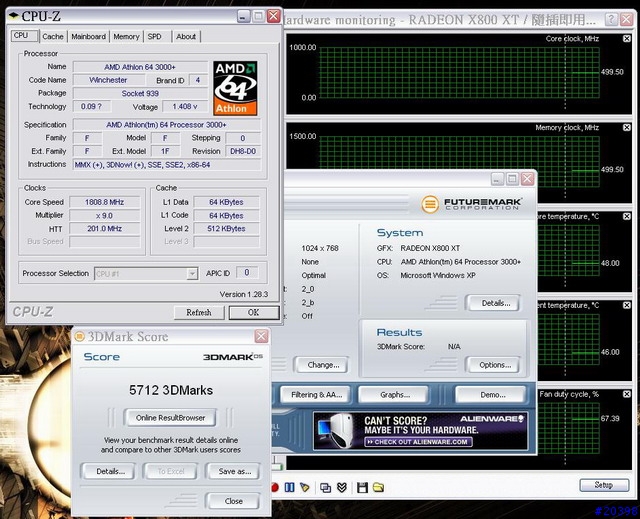Close the Core clock graph panel

627,38
